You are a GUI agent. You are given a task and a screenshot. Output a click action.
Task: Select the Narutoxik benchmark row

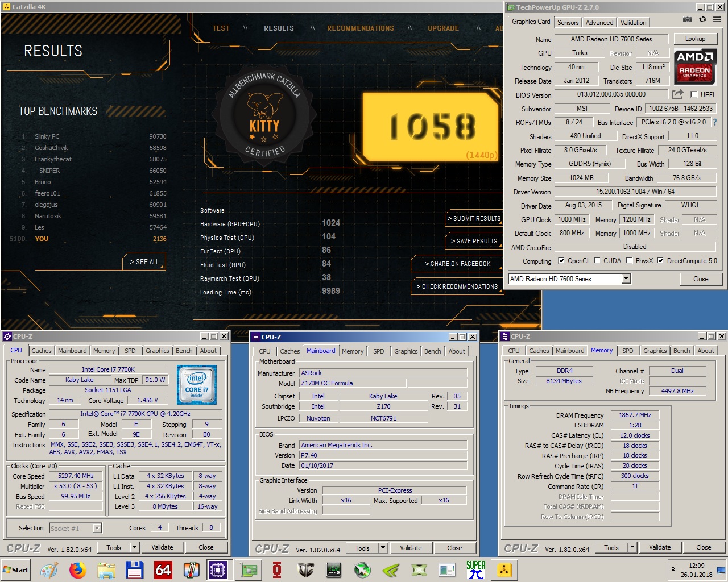point(94,216)
